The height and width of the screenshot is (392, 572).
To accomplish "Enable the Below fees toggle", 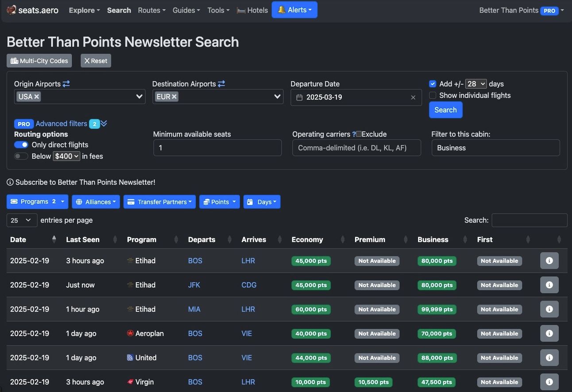I will coord(21,156).
